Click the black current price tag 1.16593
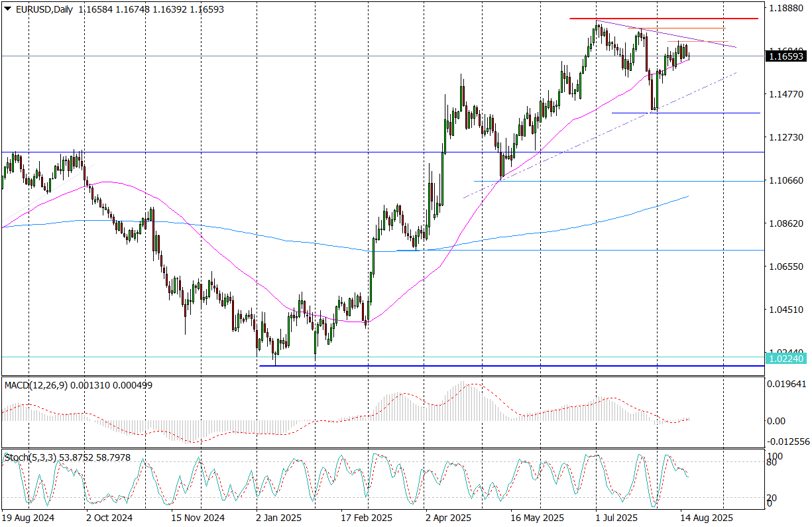Viewport: 812px width, 527px height. [786, 56]
